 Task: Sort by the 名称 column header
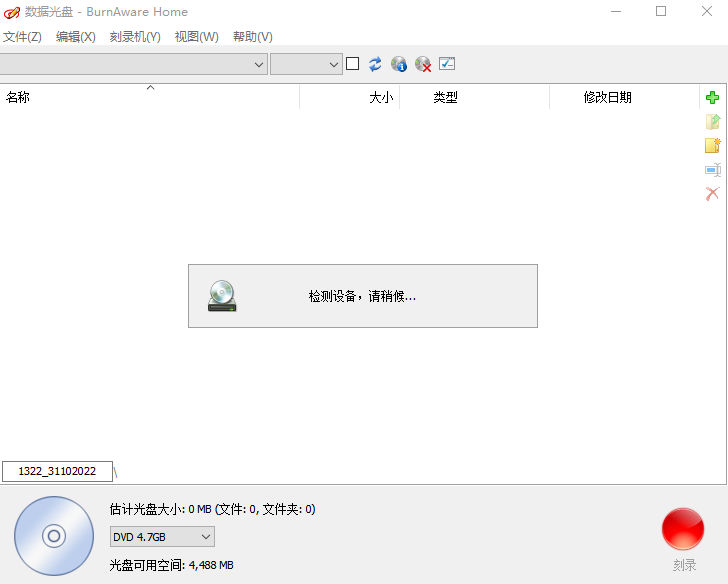point(18,98)
